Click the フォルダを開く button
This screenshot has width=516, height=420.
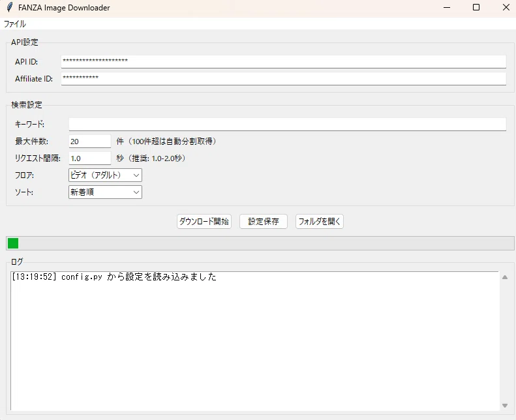pos(319,221)
